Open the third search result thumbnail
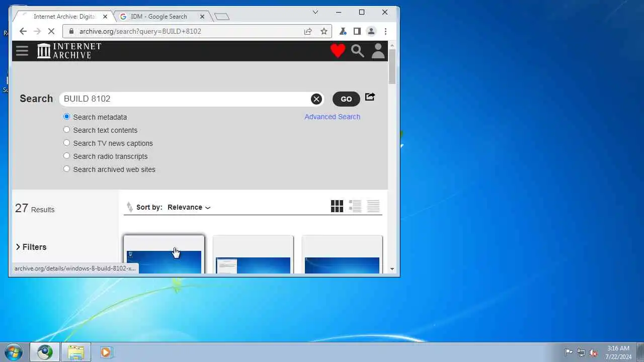Viewport: 644px width, 362px height. (342, 254)
